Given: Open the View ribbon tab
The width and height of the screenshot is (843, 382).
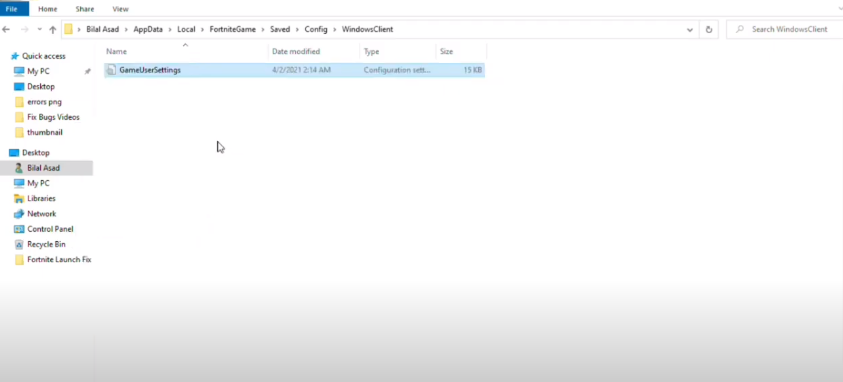Looking at the screenshot, I should point(120,9).
